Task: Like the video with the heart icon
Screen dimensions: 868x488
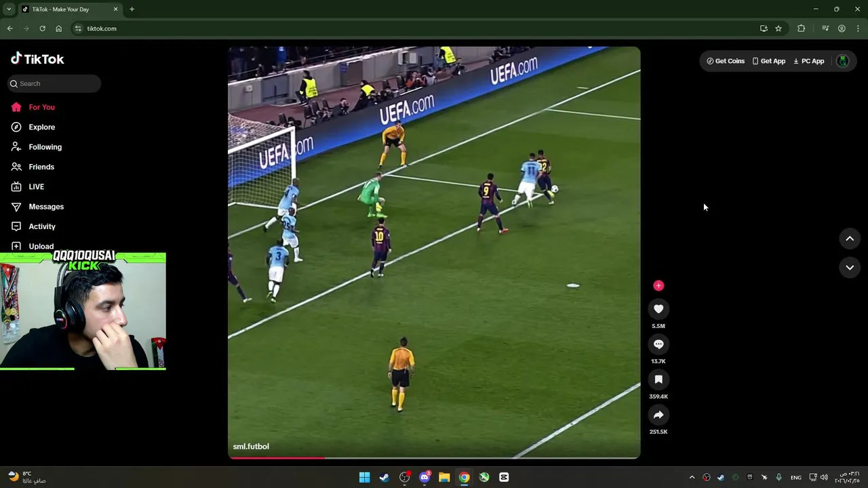Action: point(658,309)
